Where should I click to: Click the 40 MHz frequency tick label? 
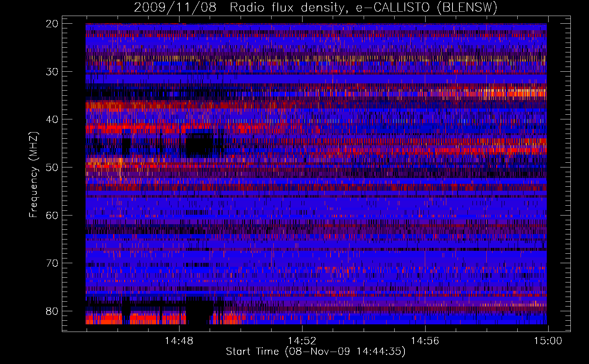click(x=52, y=119)
